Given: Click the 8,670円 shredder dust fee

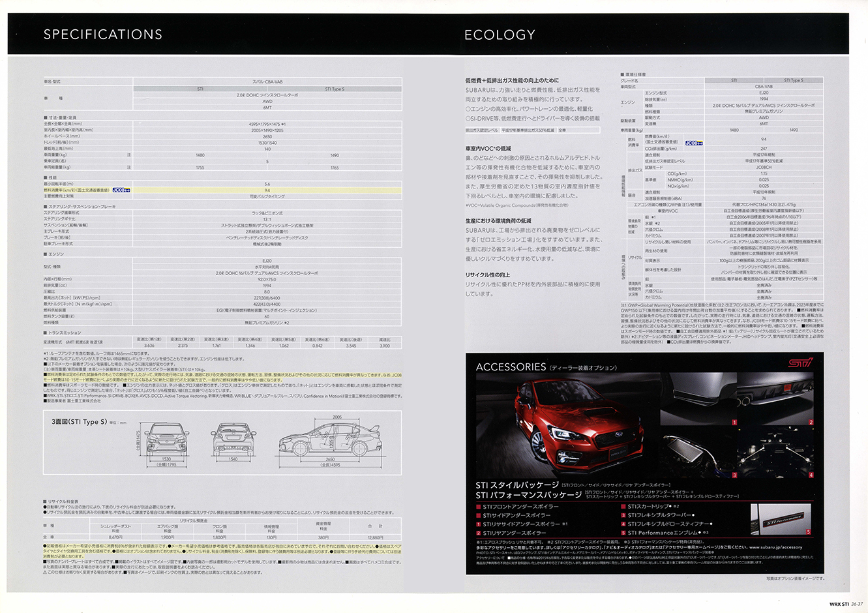Looking at the screenshot, I should tap(116, 537).
